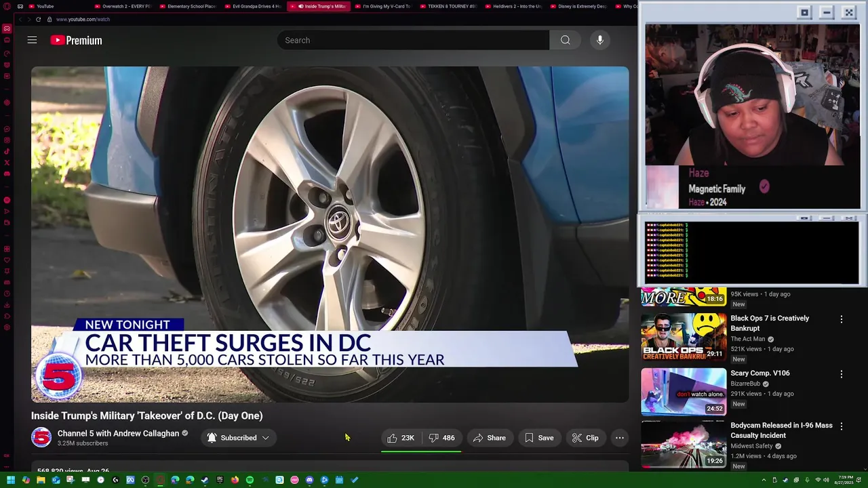
Task: Open Firefox from taskbar
Action: pyautogui.click(x=235, y=480)
